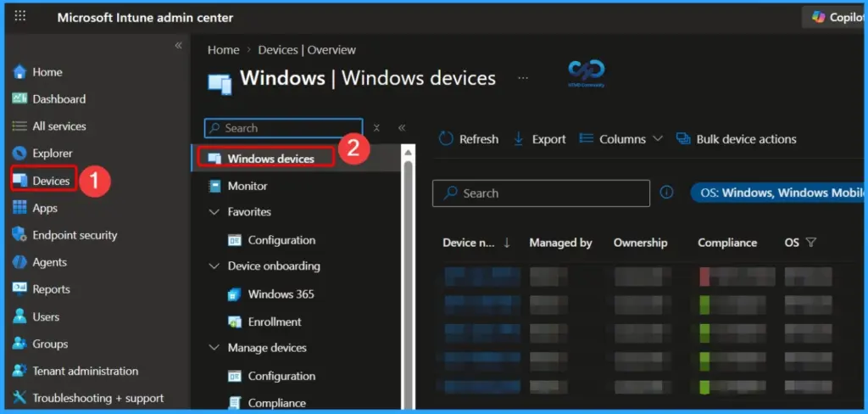The width and height of the screenshot is (868, 414).
Task: Click the Refresh circular arrow icon
Action: (x=446, y=138)
